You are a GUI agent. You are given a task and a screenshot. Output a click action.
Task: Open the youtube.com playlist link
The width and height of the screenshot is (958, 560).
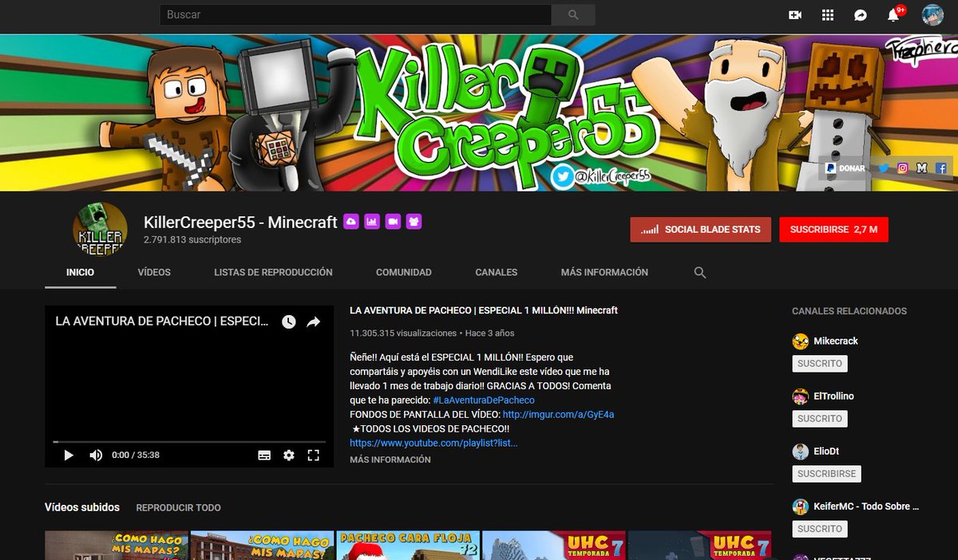(x=433, y=443)
